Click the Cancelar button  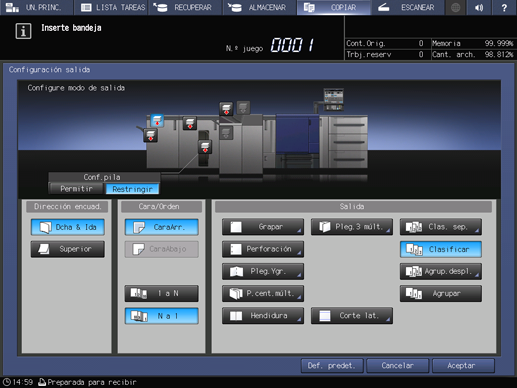tap(397, 366)
